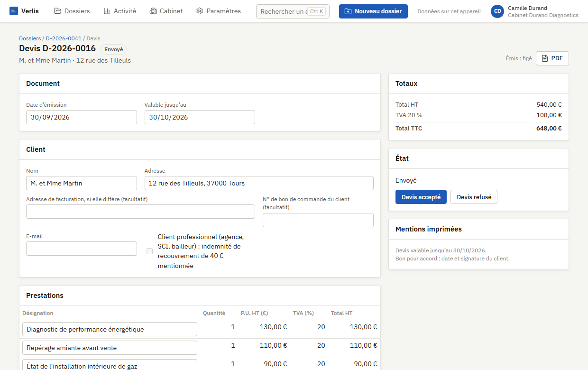
Task: Mark quote with Devis accepté button
Action: point(421,197)
